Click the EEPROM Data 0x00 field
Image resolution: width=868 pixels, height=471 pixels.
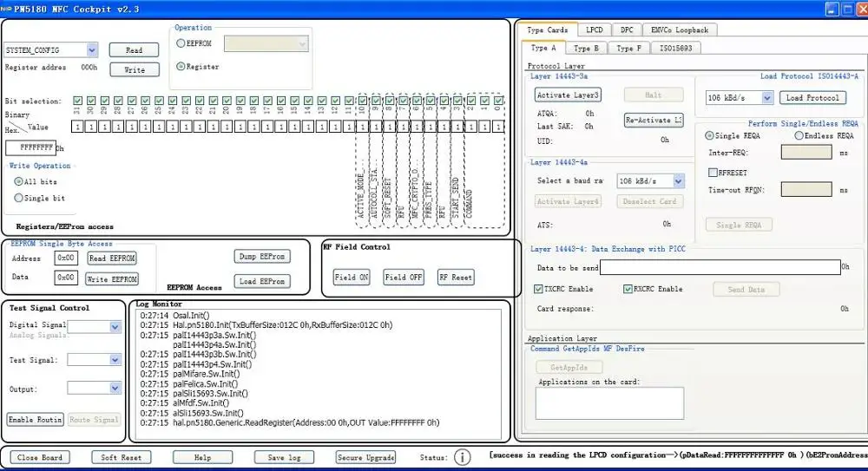(x=66, y=278)
